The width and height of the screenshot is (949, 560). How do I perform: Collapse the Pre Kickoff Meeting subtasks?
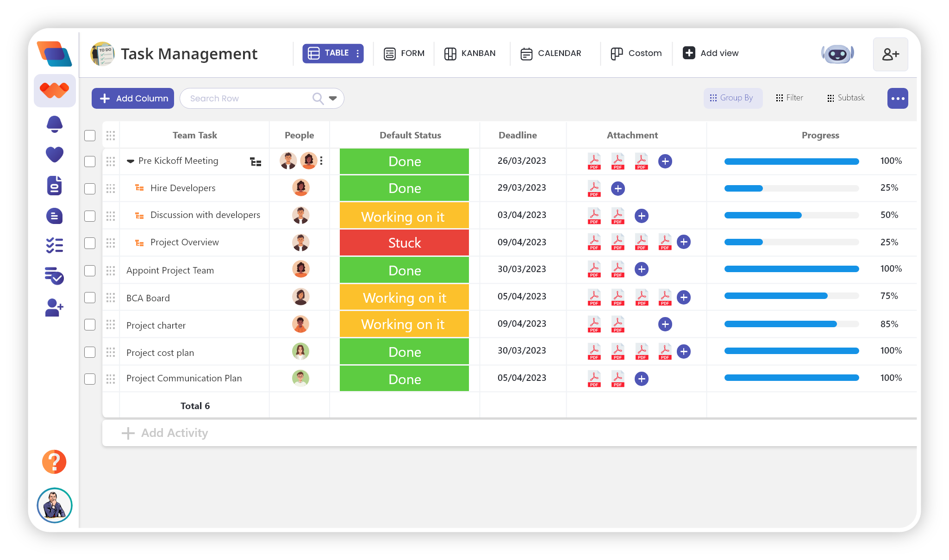point(131,161)
